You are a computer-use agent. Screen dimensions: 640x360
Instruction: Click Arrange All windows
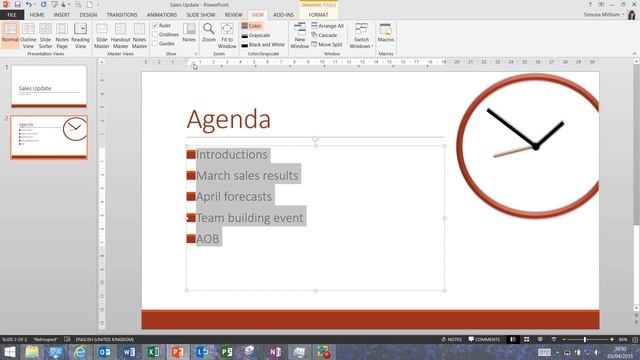click(x=327, y=26)
